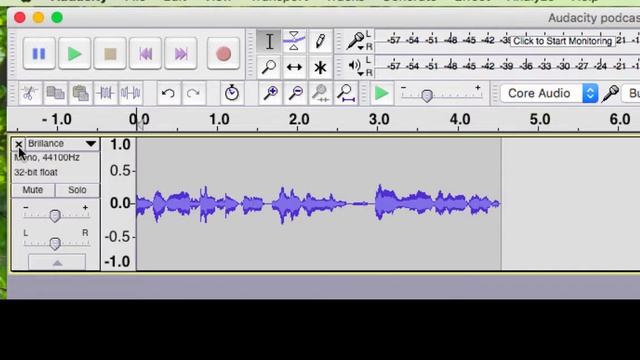Viewport: 640px width, 360px height.
Task: Fit selection in window zoom icon
Action: 321,93
